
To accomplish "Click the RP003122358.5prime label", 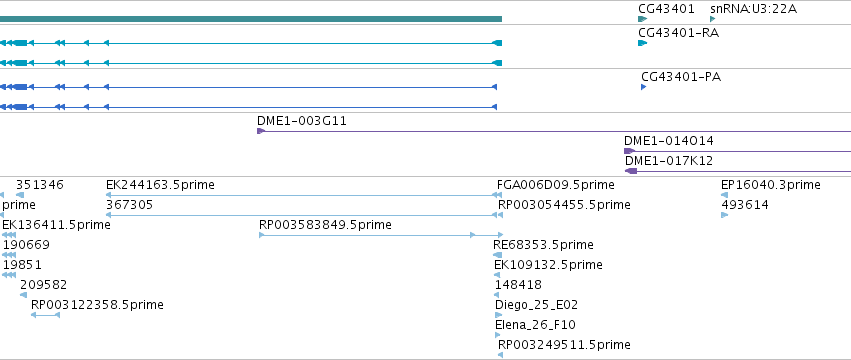I will pos(97,305).
